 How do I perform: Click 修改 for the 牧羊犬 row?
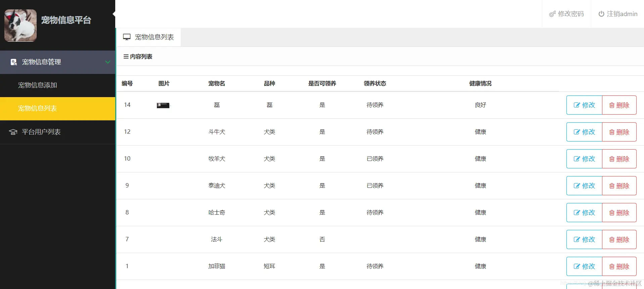(x=584, y=159)
